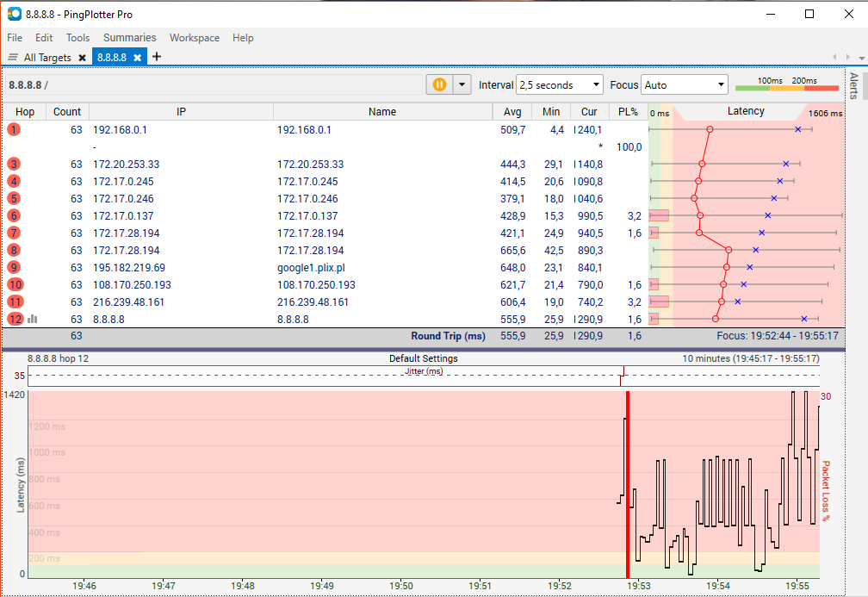Click the 10 minutes time range label
The width and height of the screenshot is (868, 597).
[751, 358]
